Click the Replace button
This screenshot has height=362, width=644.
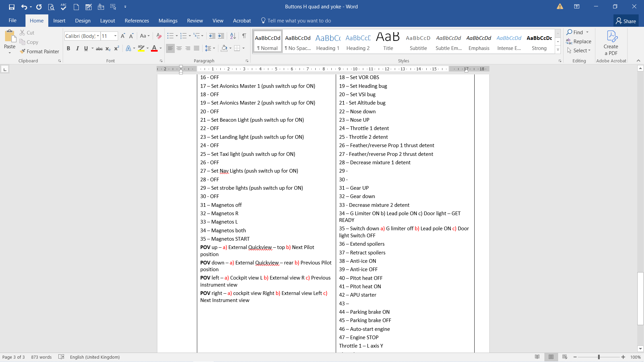pyautogui.click(x=579, y=41)
